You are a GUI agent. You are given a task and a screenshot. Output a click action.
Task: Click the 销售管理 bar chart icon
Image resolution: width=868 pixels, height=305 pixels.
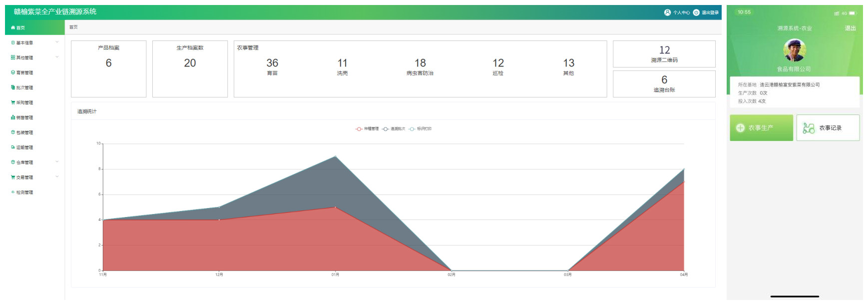[13, 117]
